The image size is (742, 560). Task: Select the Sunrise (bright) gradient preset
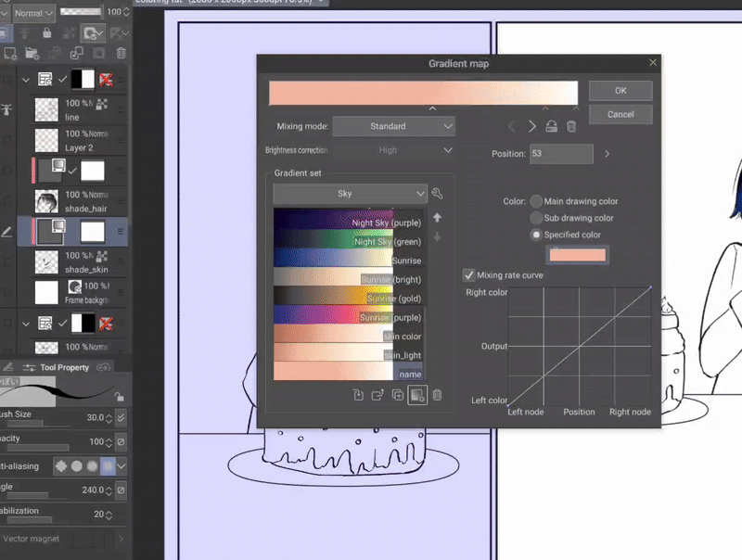(348, 276)
